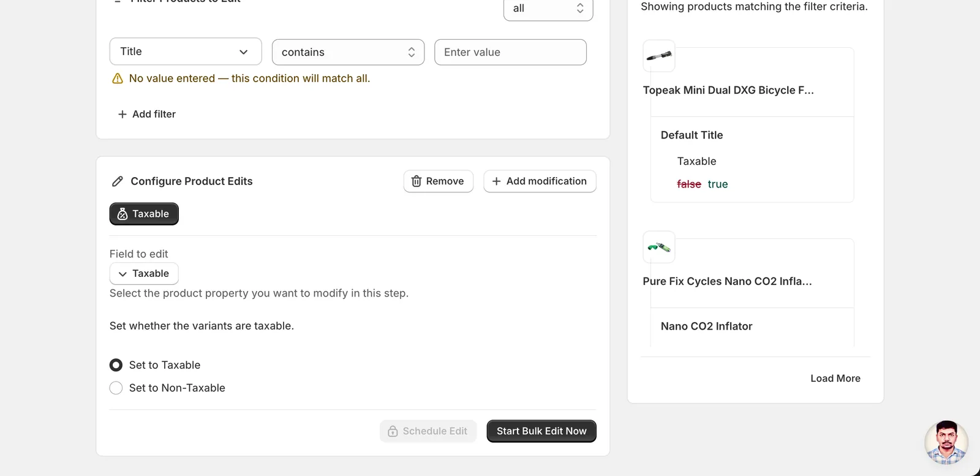Click the plus icon beside Add filter

click(123, 114)
